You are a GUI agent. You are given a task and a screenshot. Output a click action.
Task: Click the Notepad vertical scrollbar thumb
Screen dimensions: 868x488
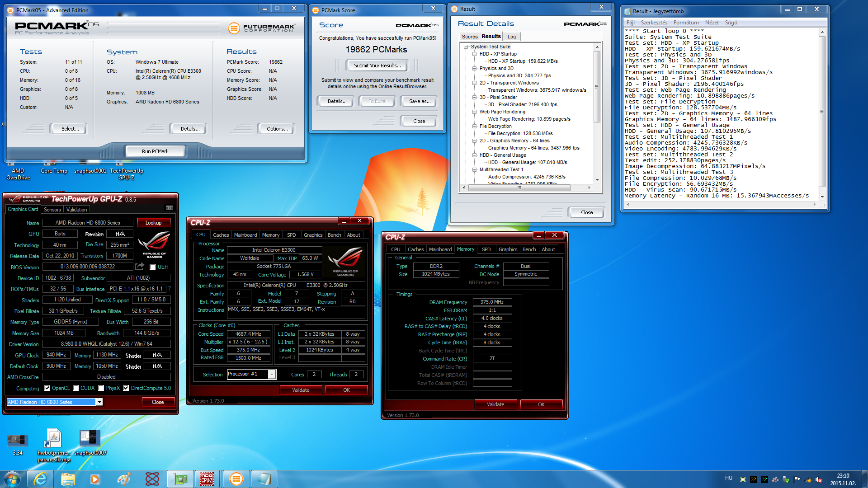[x=822, y=111]
